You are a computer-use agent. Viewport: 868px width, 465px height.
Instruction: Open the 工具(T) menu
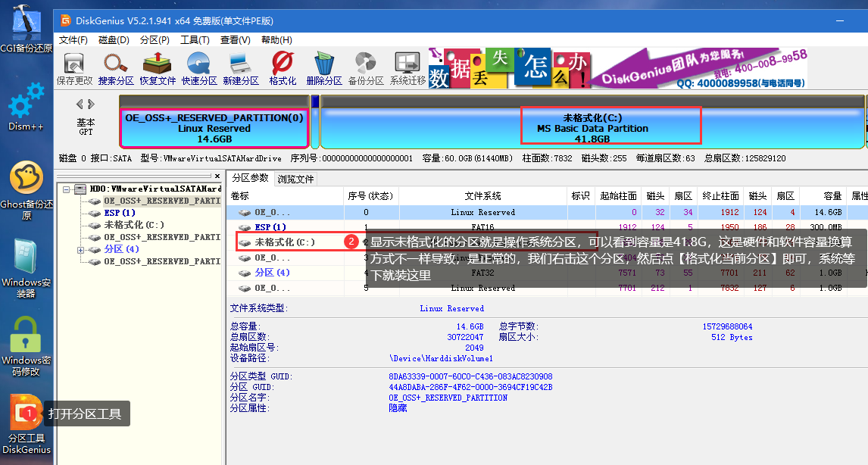(195, 40)
